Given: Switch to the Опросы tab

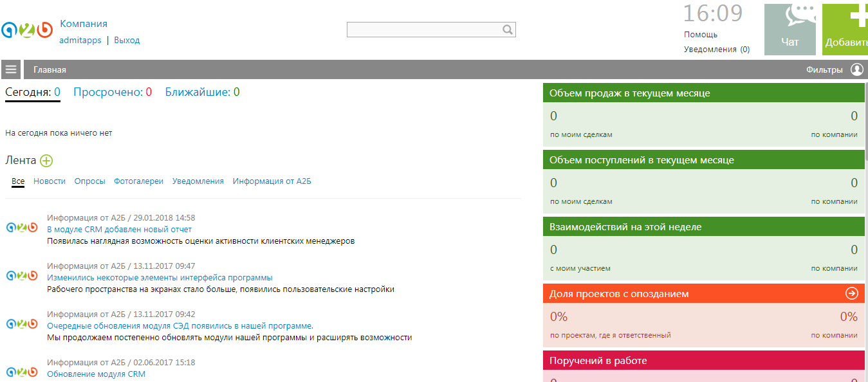Looking at the screenshot, I should (89, 181).
